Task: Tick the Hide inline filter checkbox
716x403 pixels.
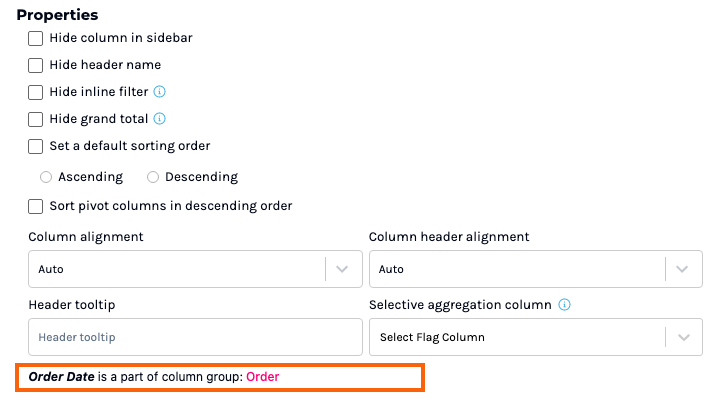Action: (36, 92)
